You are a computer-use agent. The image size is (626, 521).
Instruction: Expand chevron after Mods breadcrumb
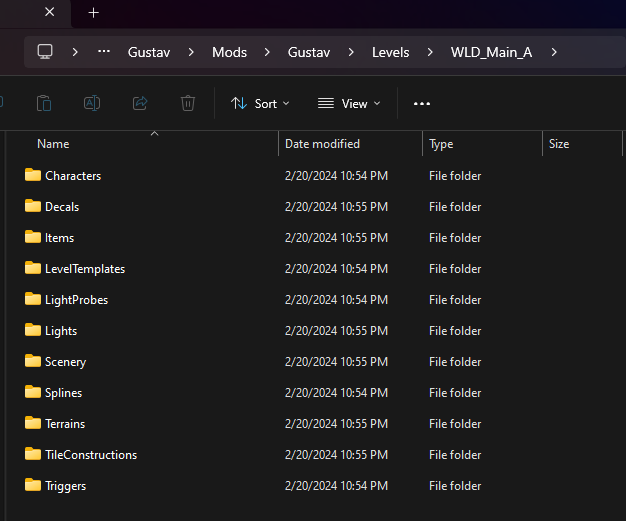point(267,52)
